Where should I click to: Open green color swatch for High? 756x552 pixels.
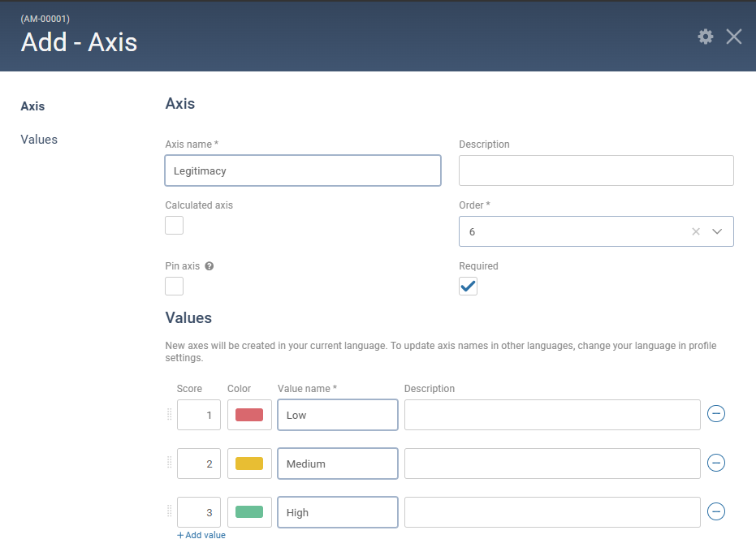coord(249,512)
